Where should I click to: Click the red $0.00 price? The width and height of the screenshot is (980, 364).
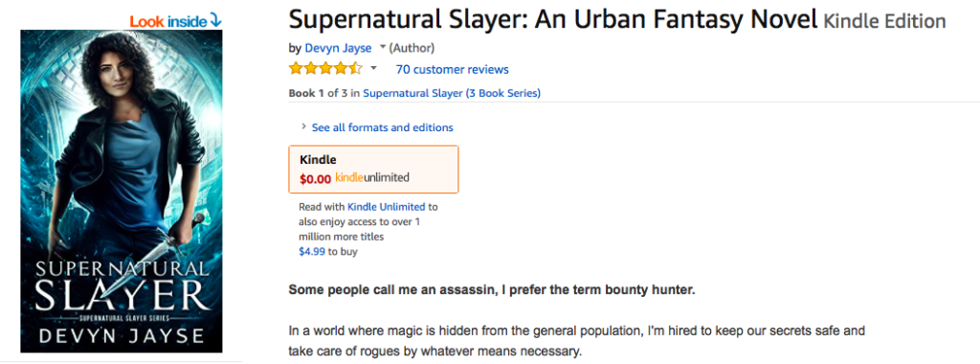tap(316, 179)
